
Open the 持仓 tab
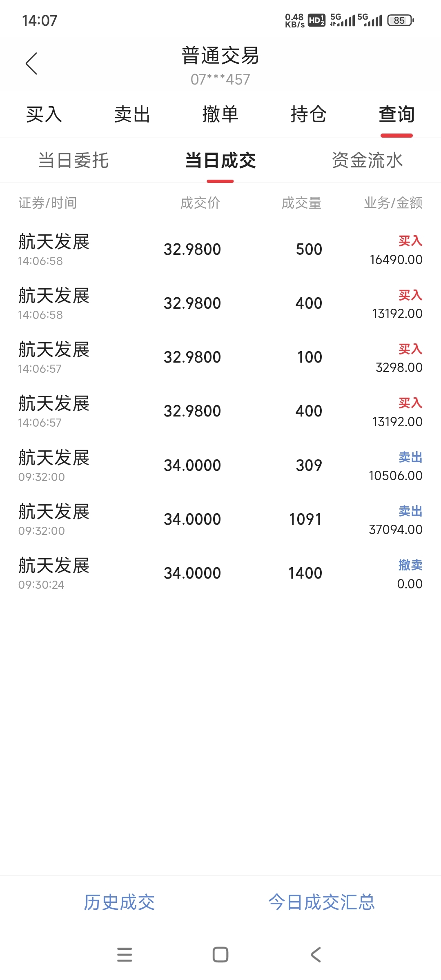[309, 114]
